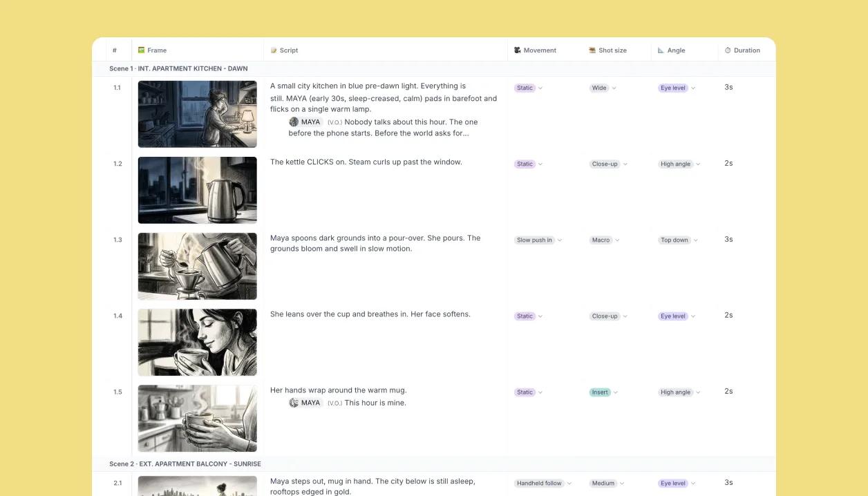Click the Frame column header
Screen dimensions: 868x496
[x=157, y=50]
